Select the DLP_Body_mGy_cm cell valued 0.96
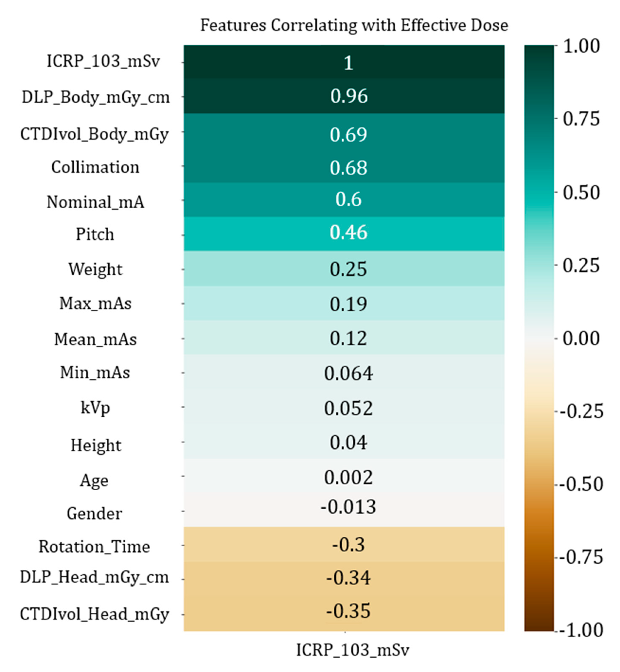Viewport: 620px width, 672px height. pyautogui.click(x=344, y=97)
